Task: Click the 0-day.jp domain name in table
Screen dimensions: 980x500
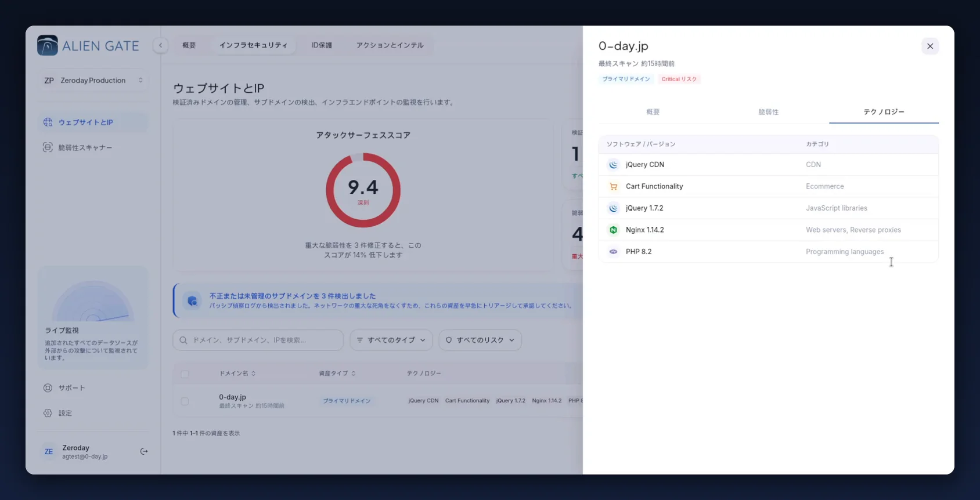Action: pos(232,397)
